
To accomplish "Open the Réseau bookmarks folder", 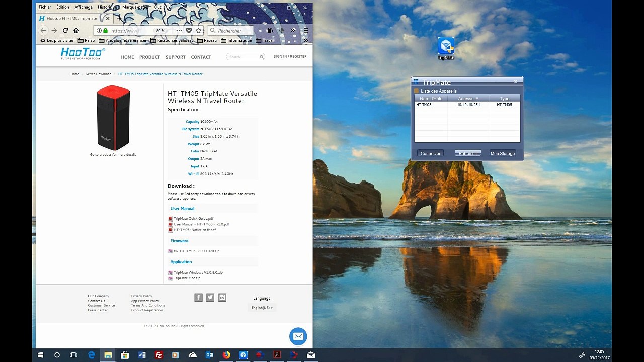I will [207, 40].
